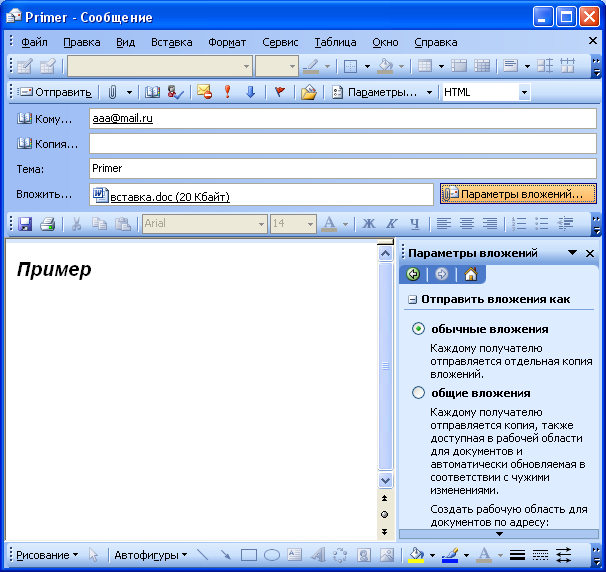Click the Кому... recipients button

click(x=44, y=119)
